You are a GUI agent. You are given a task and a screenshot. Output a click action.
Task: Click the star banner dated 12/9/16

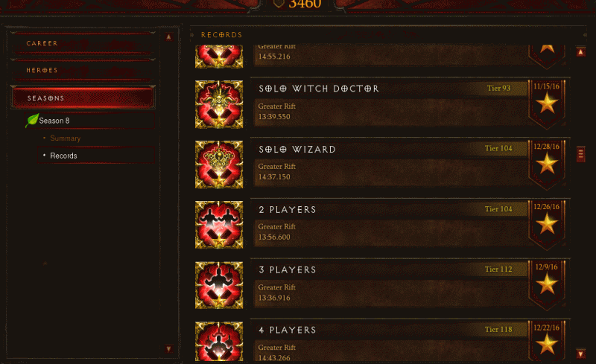(547, 284)
